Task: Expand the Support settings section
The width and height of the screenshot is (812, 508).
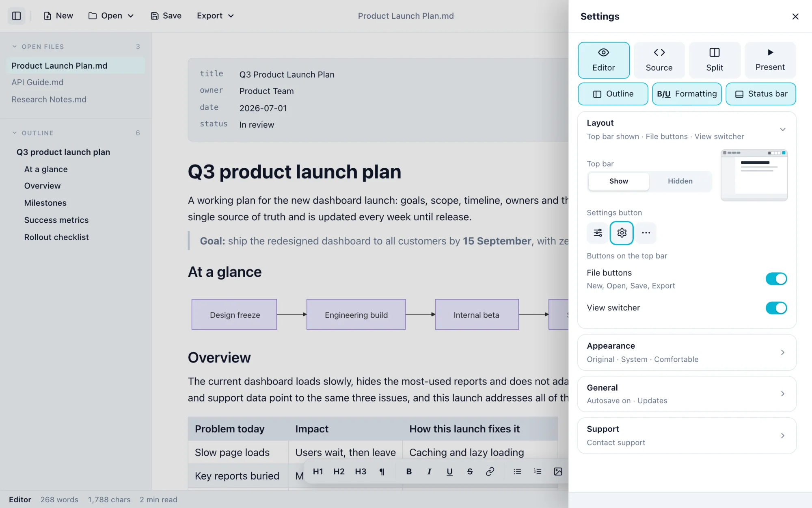Action: click(687, 436)
